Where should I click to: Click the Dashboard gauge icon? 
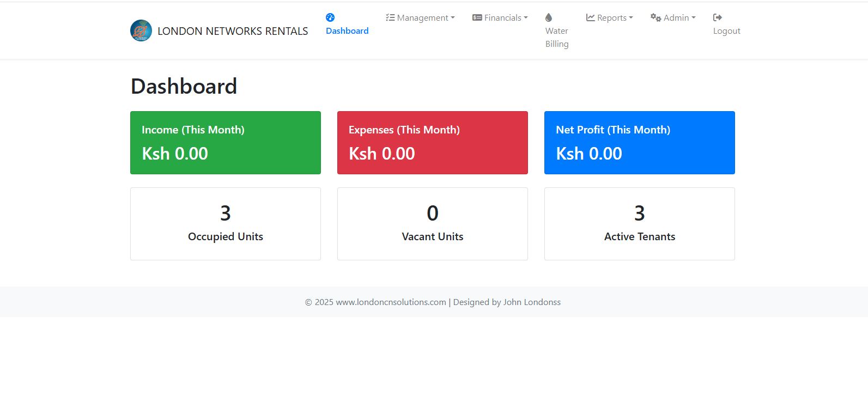pyautogui.click(x=330, y=17)
